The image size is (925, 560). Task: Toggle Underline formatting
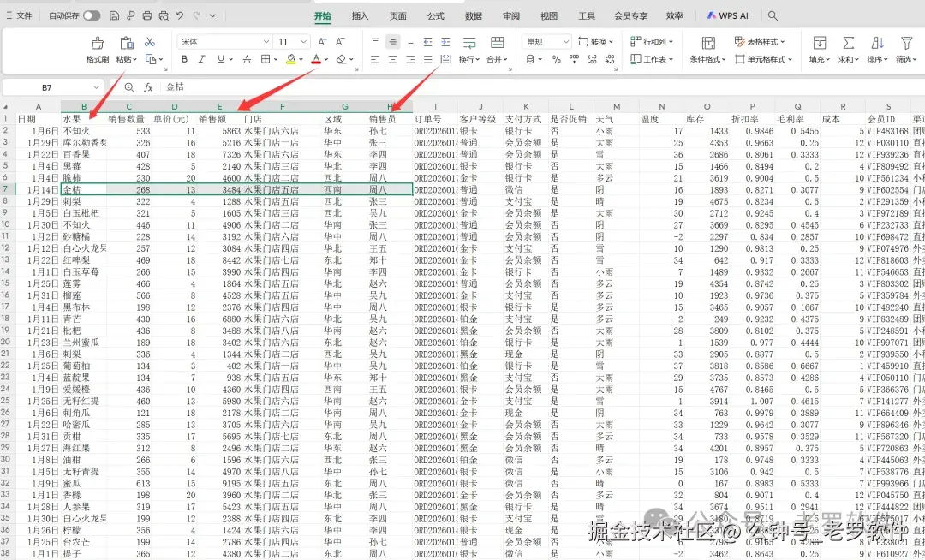221,59
